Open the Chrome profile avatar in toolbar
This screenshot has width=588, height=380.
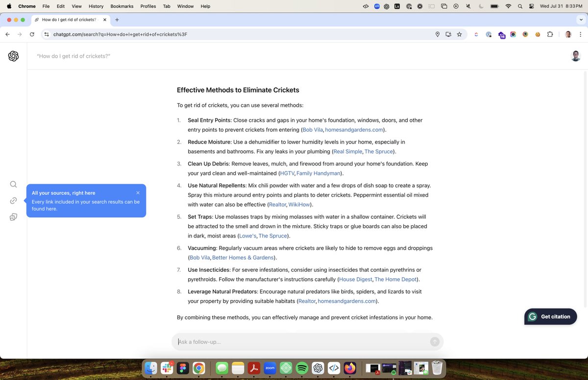[568, 34]
